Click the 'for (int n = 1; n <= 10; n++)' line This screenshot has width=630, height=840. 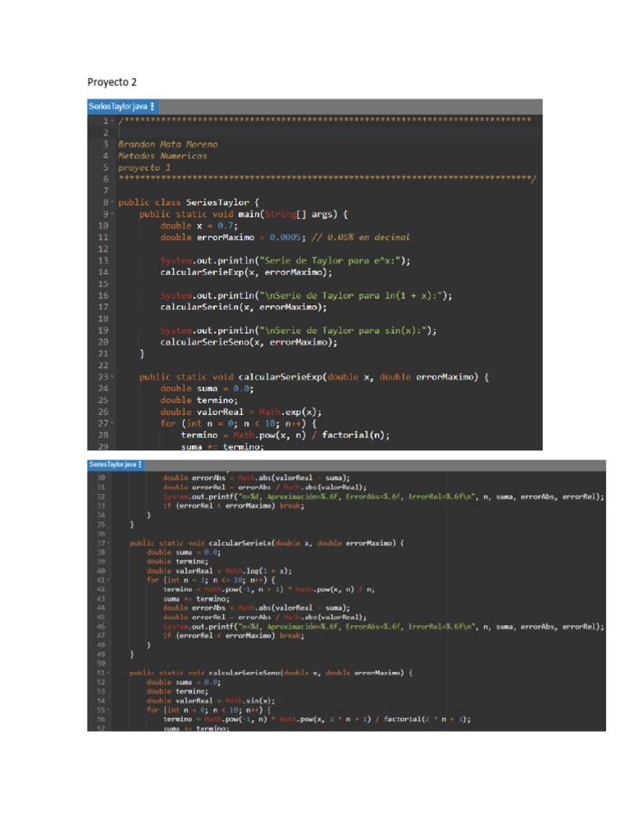tap(211, 580)
